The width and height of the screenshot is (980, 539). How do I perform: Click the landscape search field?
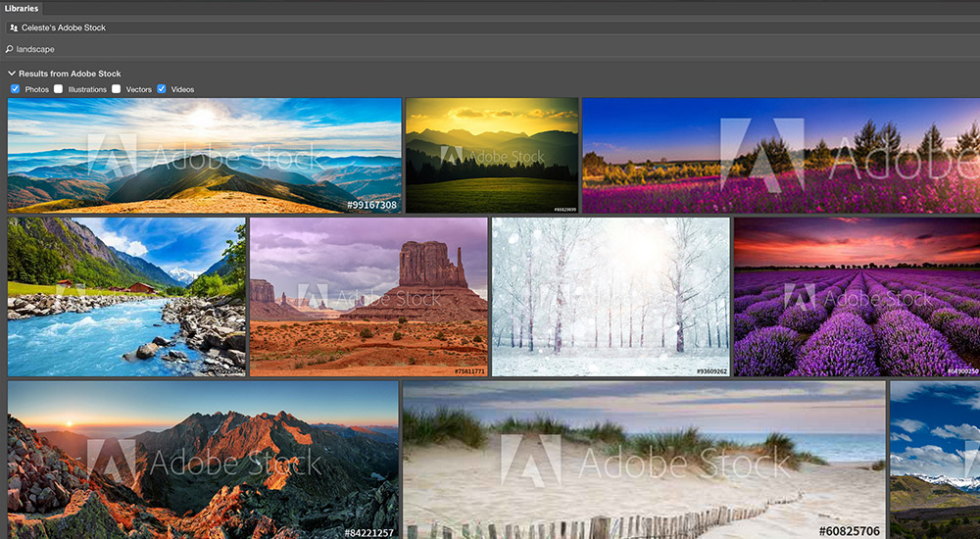(490, 49)
